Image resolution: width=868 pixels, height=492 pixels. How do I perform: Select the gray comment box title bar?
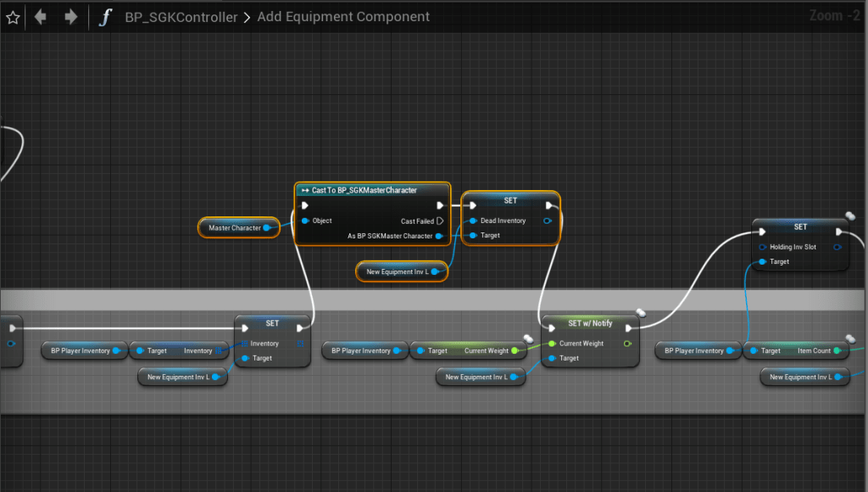coord(424,299)
